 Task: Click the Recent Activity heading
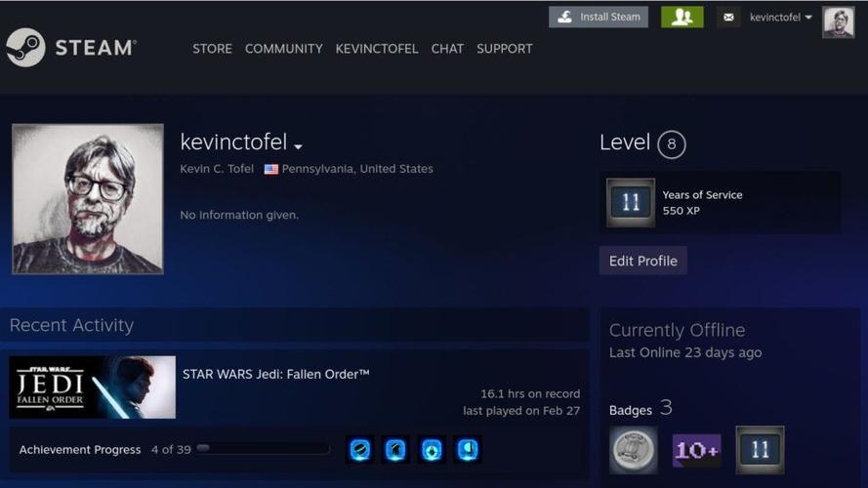click(71, 325)
